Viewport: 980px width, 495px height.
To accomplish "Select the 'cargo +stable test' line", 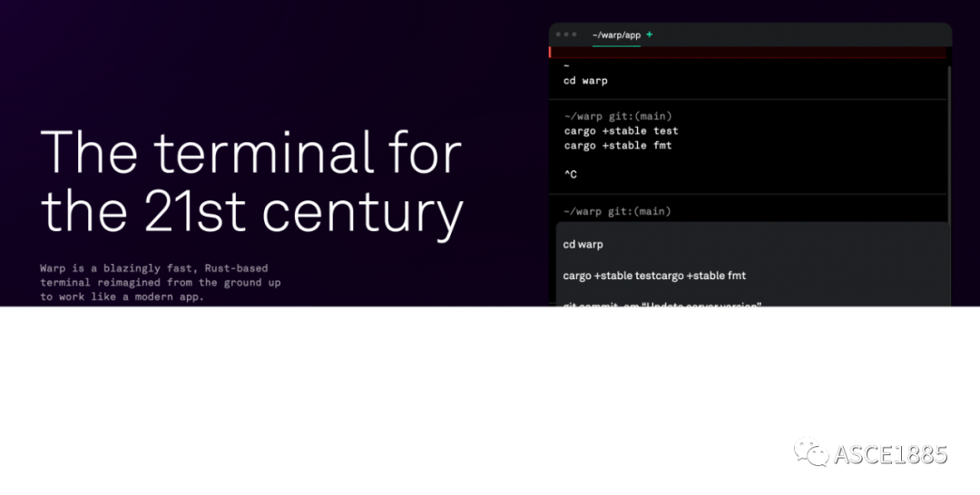I will (621, 131).
